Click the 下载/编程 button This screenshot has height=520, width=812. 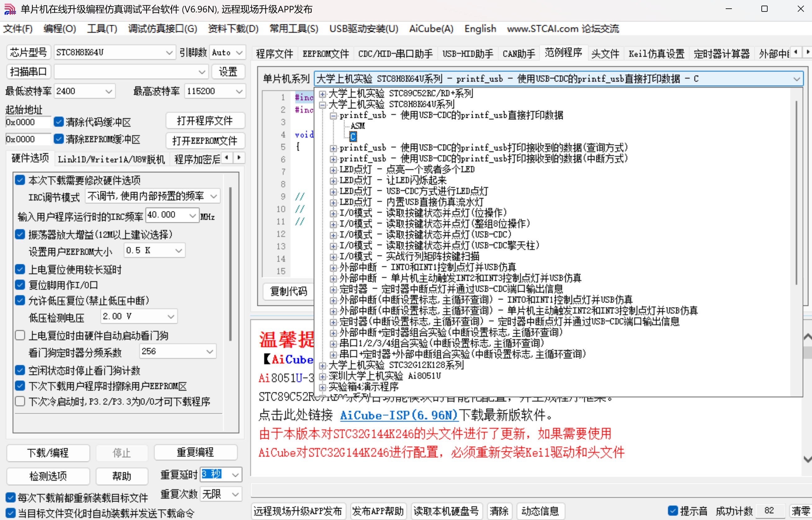coord(48,453)
